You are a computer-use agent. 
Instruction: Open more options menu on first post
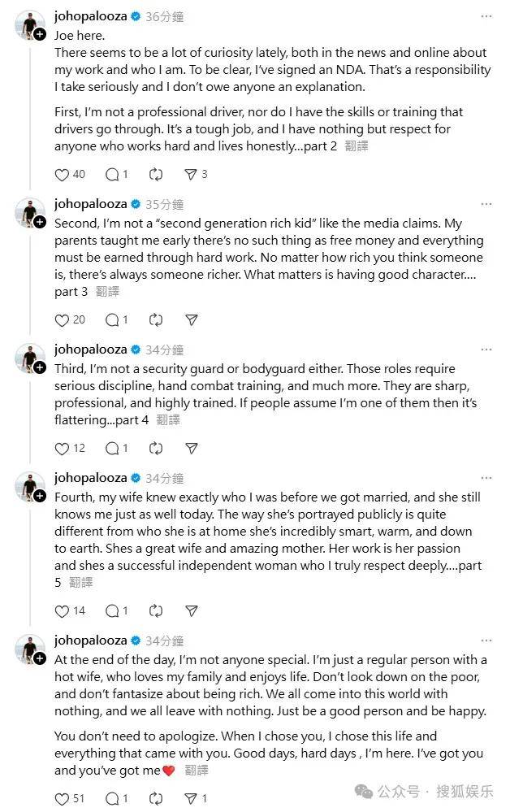[x=486, y=15]
